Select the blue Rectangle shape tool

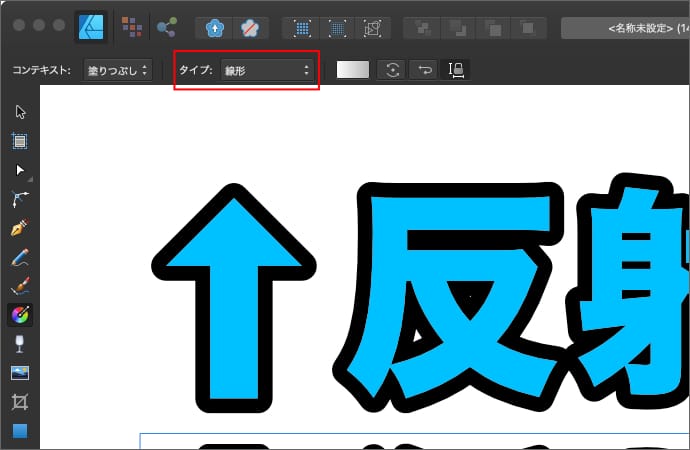pos(20,431)
